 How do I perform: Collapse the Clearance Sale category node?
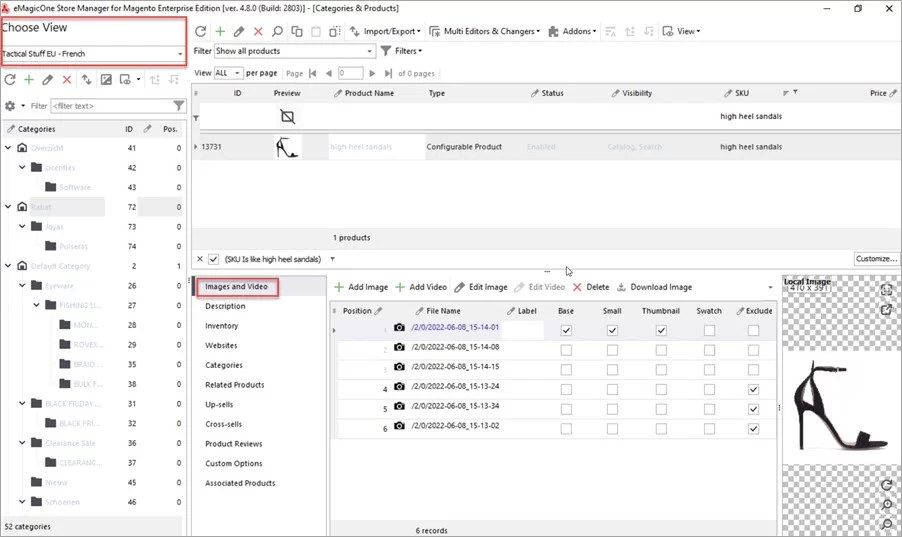[x=22, y=443]
